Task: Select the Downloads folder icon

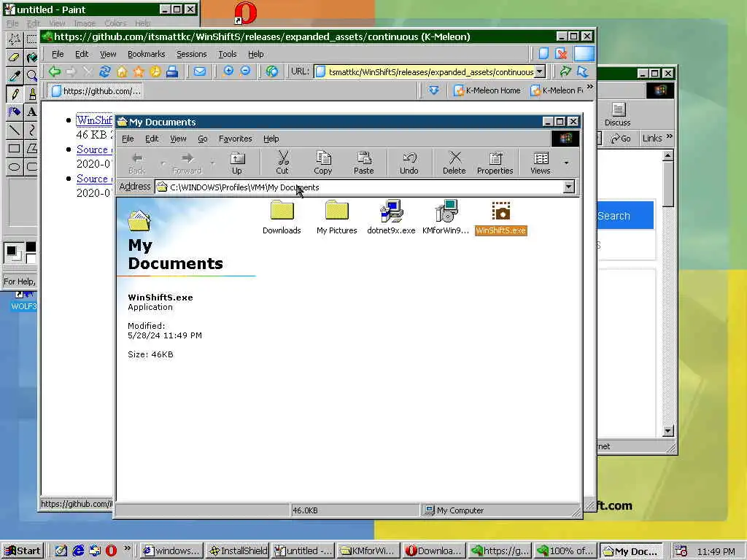Action: tap(282, 217)
